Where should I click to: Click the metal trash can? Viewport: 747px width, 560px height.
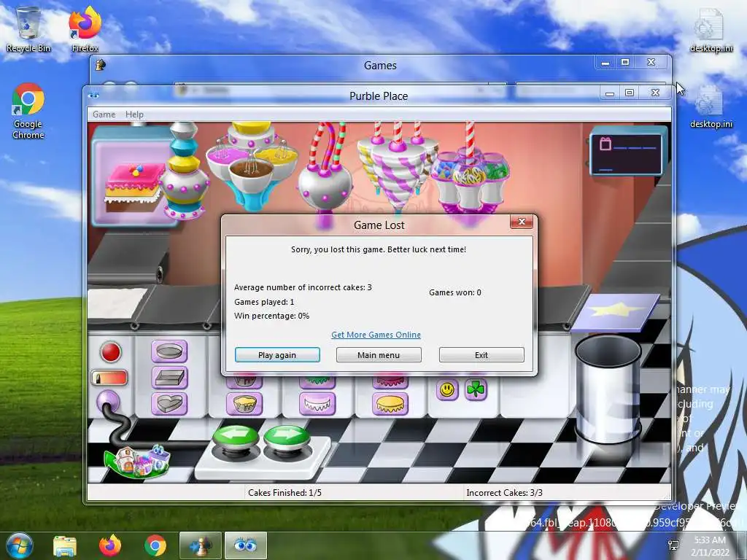tap(608, 389)
